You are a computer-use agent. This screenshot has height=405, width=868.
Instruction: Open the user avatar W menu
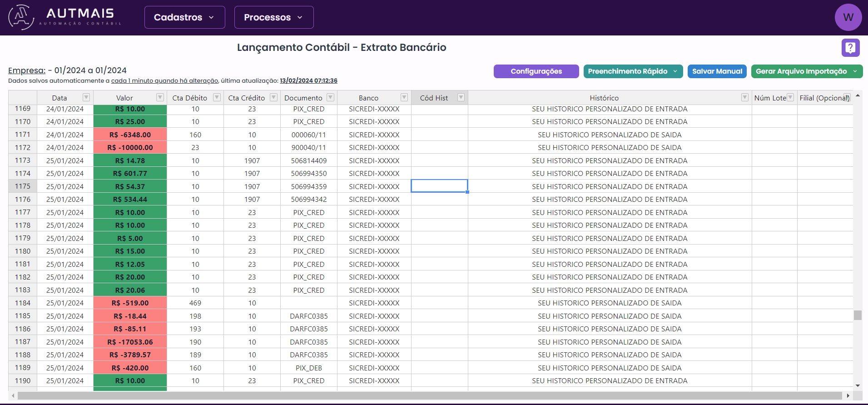click(x=848, y=17)
